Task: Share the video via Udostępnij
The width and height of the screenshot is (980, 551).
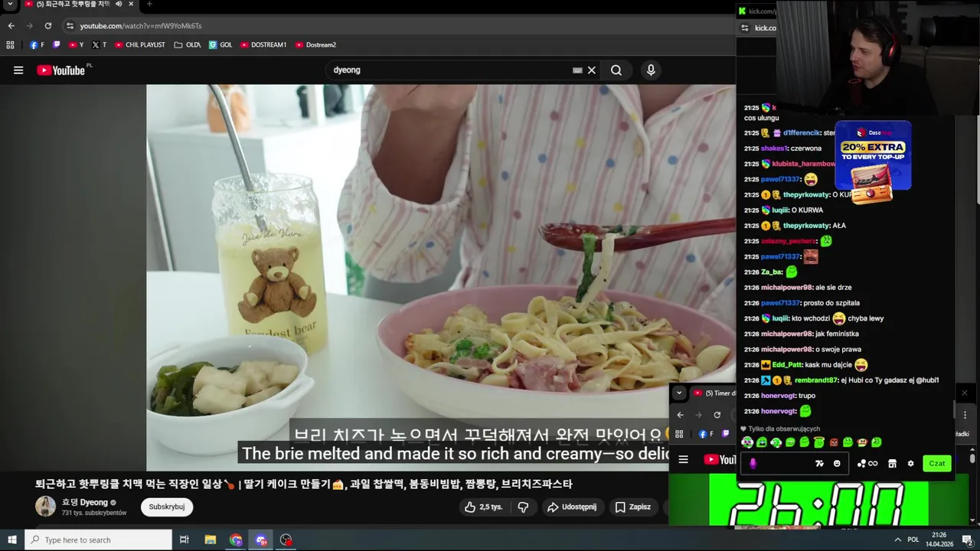Action: (x=572, y=507)
